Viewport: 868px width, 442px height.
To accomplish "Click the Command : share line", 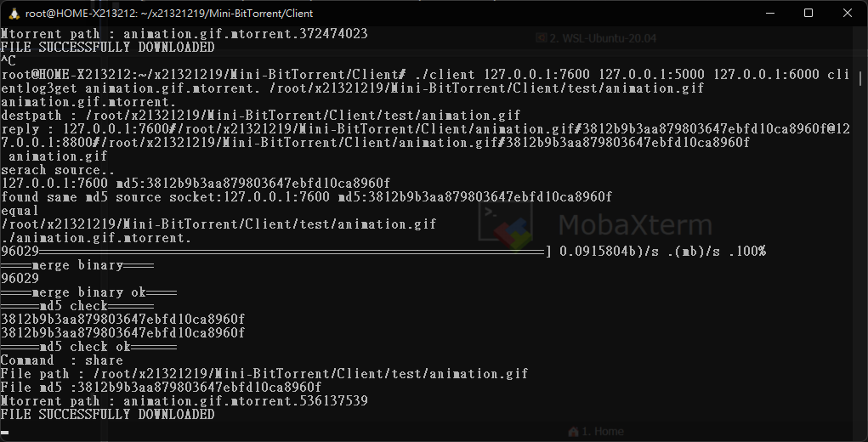I will click(61, 360).
